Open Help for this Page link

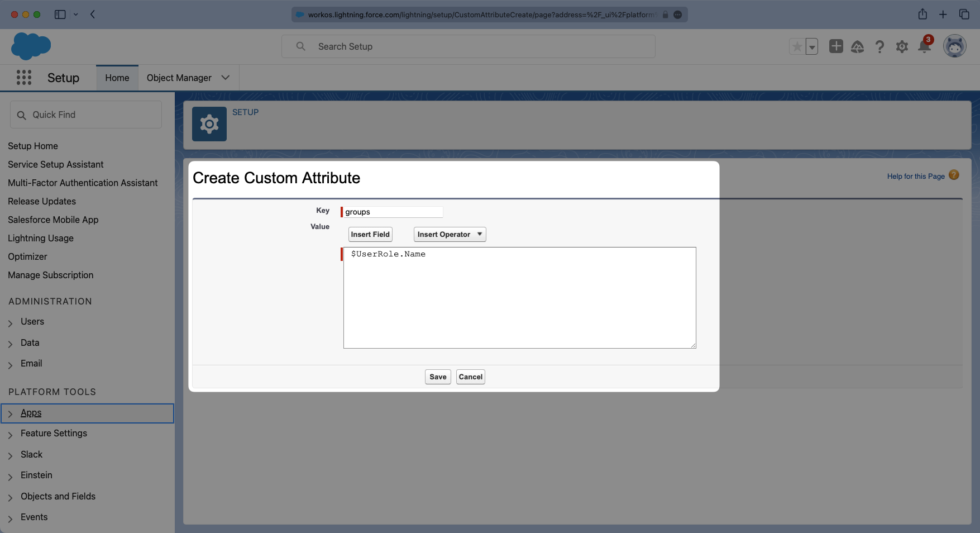[x=915, y=176]
